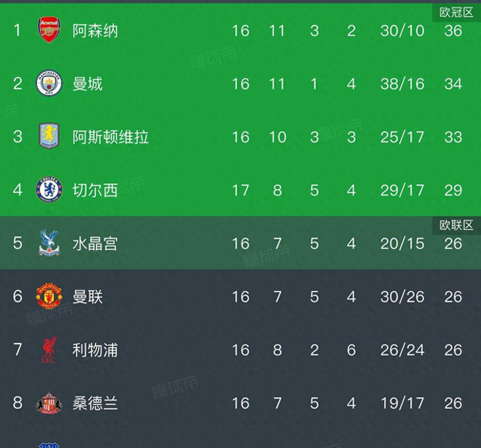Select team name 水晶宫
This screenshot has width=481, height=448.
(96, 243)
